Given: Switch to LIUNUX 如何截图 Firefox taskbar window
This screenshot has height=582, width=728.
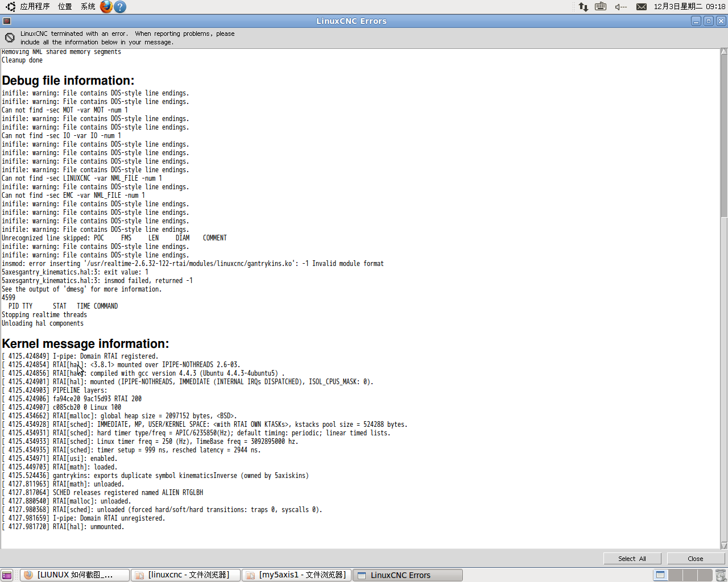Looking at the screenshot, I should point(75,575).
